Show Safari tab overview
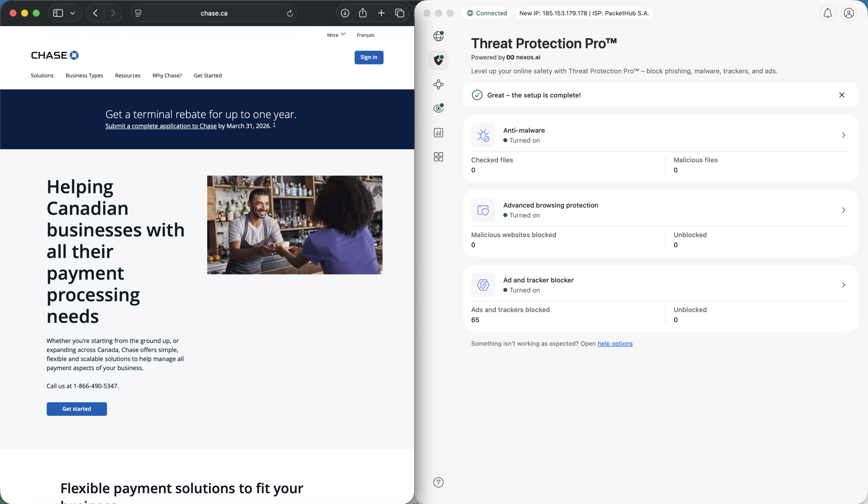The height and width of the screenshot is (504, 868). click(399, 13)
